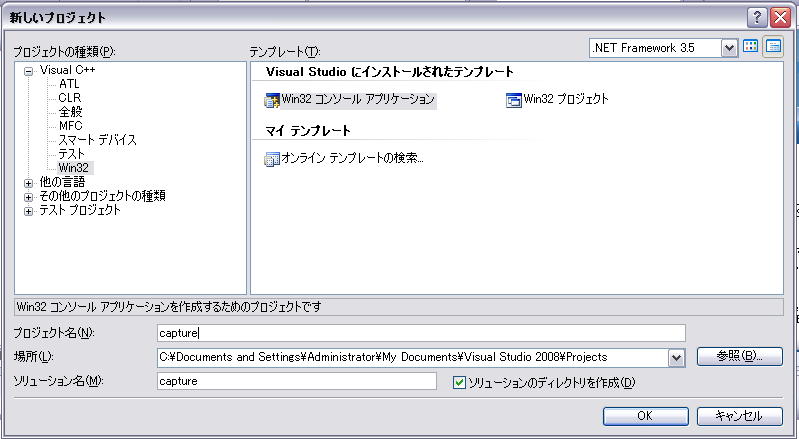Click the キャンセル button

point(739,416)
